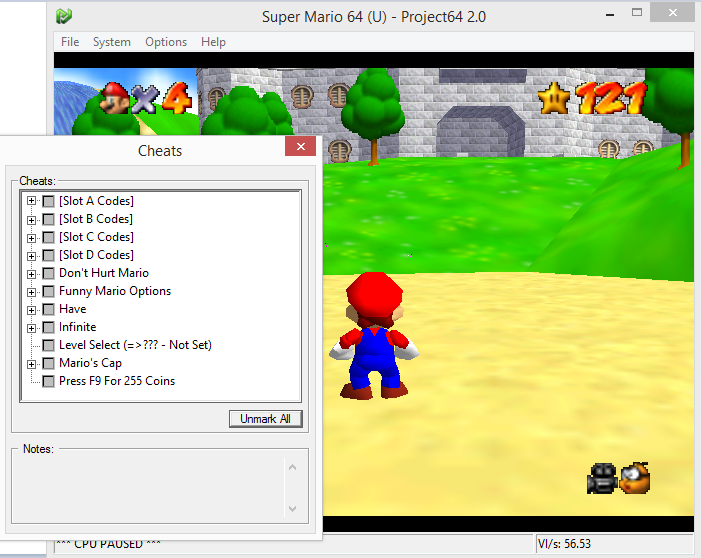Expand the Don't Hurt Mario node
This screenshot has height=558, width=701.
tap(31, 274)
